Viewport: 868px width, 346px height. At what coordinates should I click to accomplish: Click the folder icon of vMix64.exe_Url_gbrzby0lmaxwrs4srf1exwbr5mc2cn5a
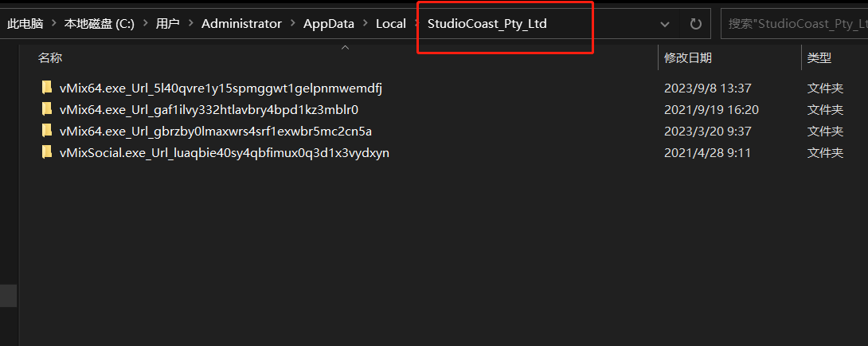pos(46,132)
